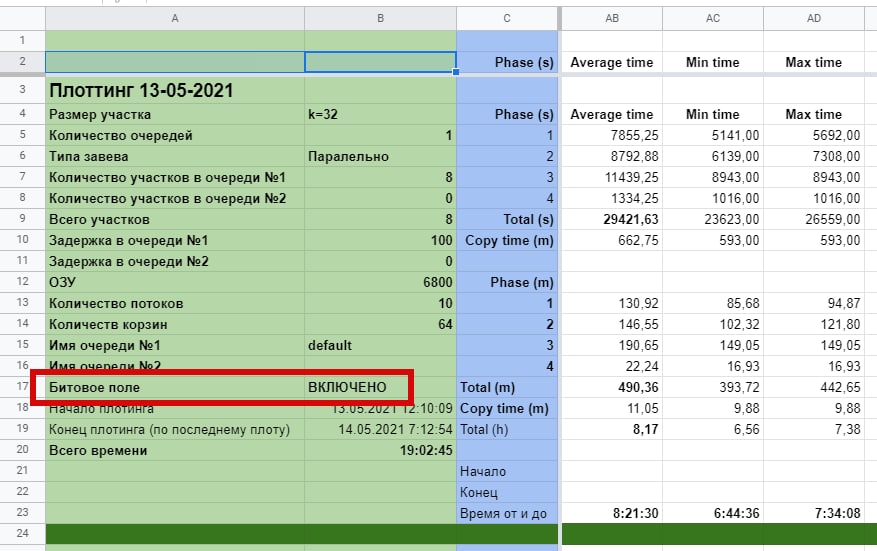Click cell 'Количество потоков'
The height and width of the screenshot is (551, 877).
point(175,303)
